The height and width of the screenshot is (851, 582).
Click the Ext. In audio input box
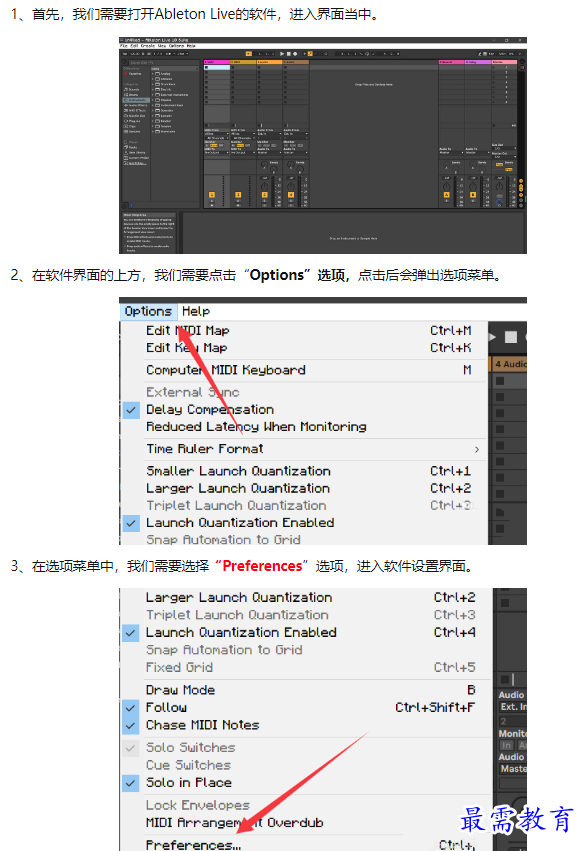coord(513,707)
